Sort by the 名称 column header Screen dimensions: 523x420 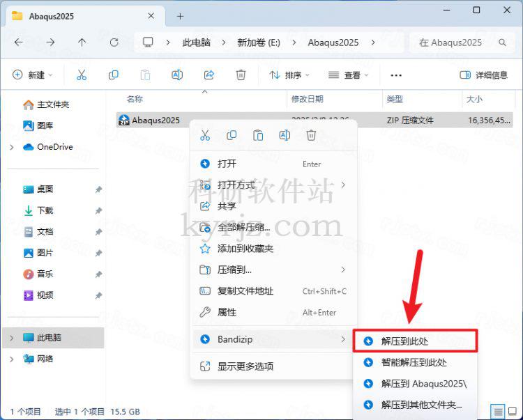[x=135, y=99]
